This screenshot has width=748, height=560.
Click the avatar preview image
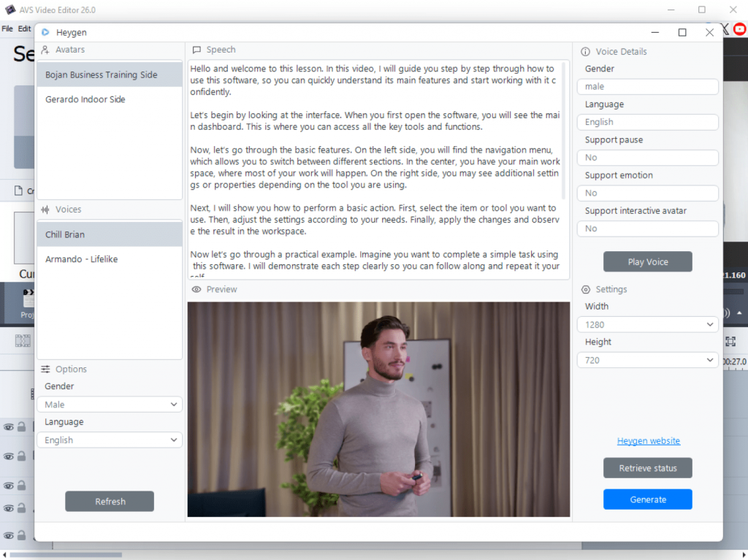(378, 410)
